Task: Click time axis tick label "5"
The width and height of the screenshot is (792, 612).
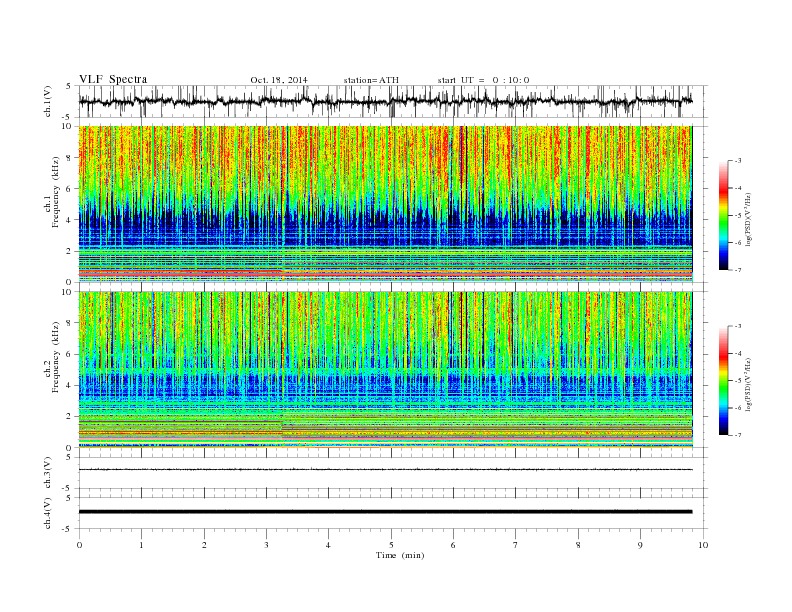Action: (x=391, y=545)
